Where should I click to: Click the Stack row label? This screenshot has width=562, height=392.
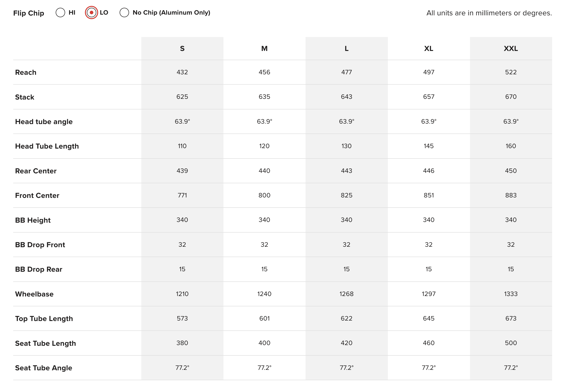click(x=25, y=97)
